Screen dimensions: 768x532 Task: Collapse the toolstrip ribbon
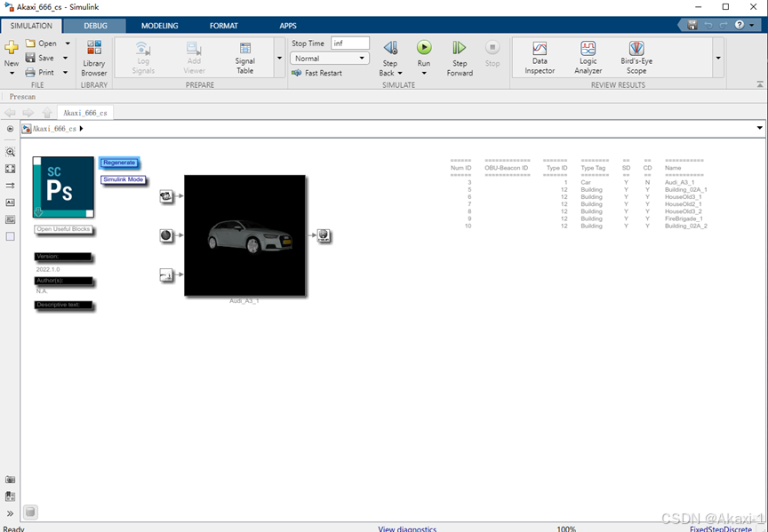tap(760, 84)
